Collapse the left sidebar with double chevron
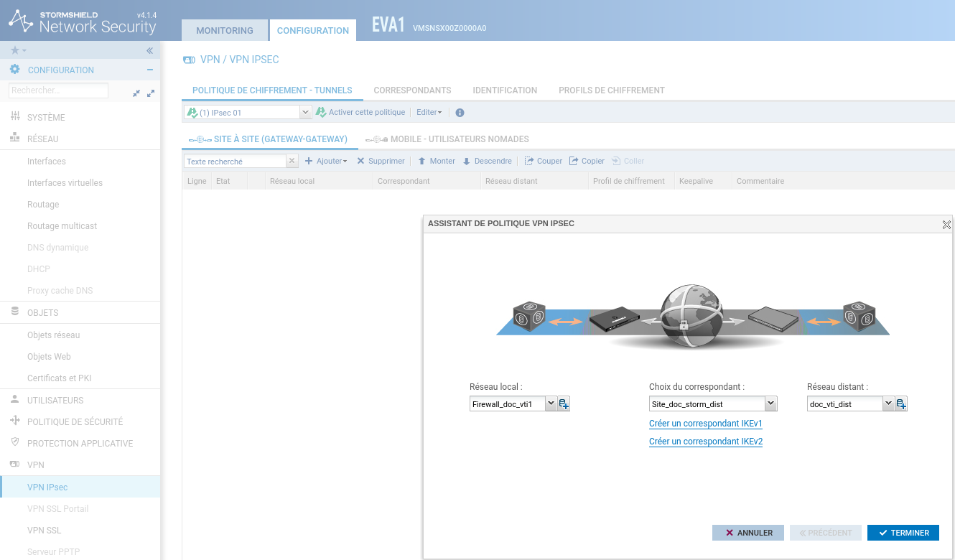Viewport: 955px width, 560px height. coord(150,50)
